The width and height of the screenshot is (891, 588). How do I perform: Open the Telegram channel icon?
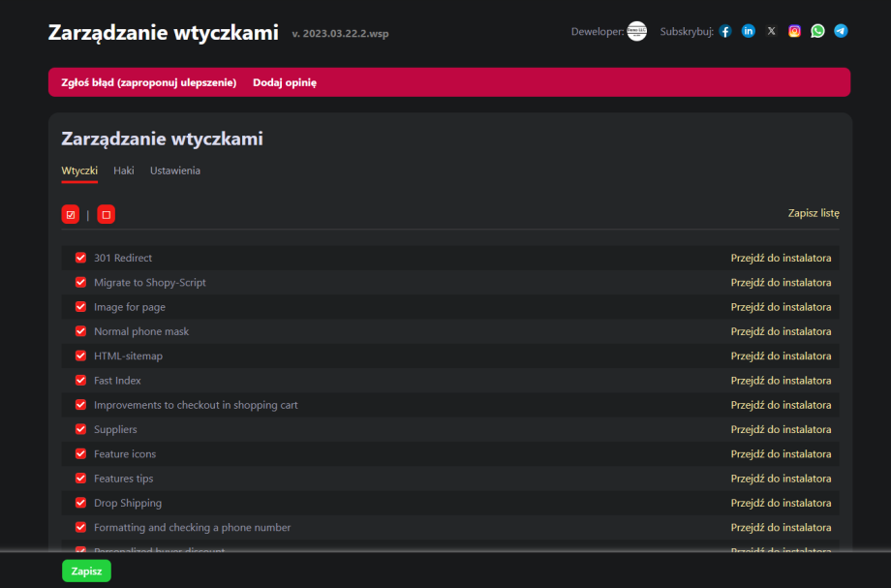click(x=841, y=31)
